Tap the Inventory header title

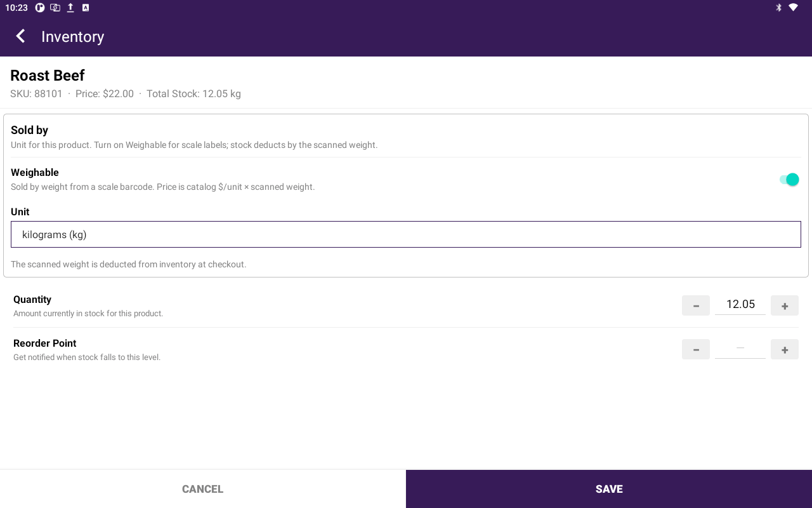click(72, 37)
